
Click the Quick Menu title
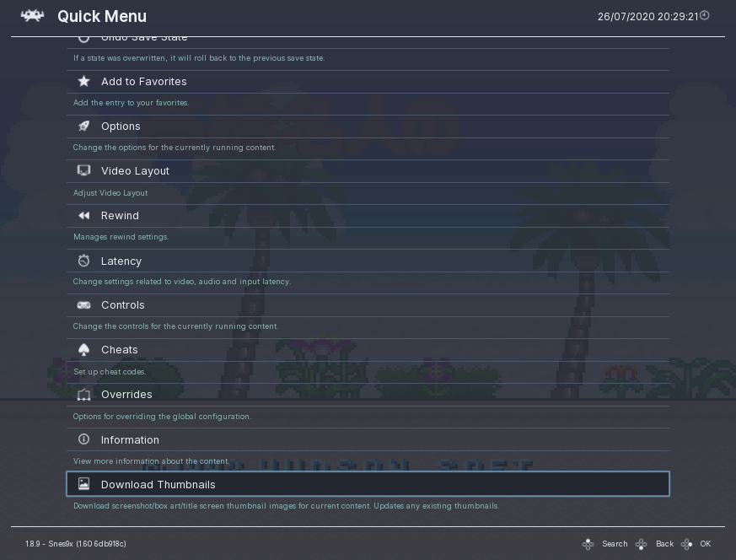(102, 16)
